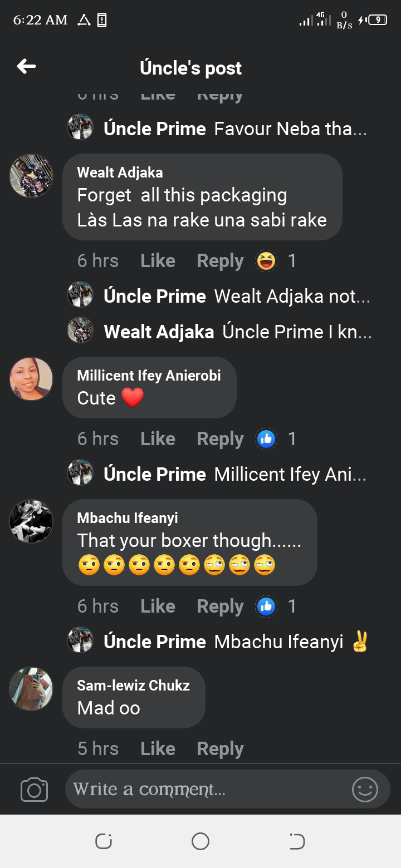Tap the thumbs-up reaction on Mbachu Ifeanyi's comment

point(266,606)
